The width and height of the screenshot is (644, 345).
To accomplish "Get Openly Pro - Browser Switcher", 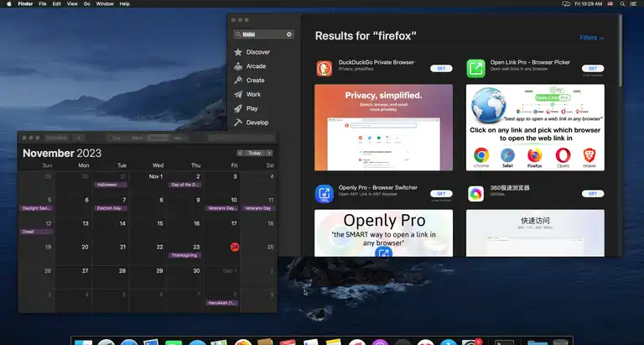I will [441, 194].
